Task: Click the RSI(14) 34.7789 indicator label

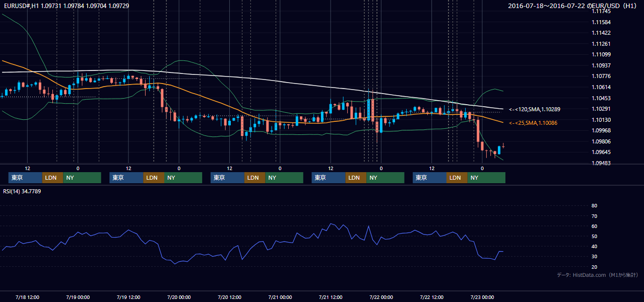Action: (x=22, y=191)
